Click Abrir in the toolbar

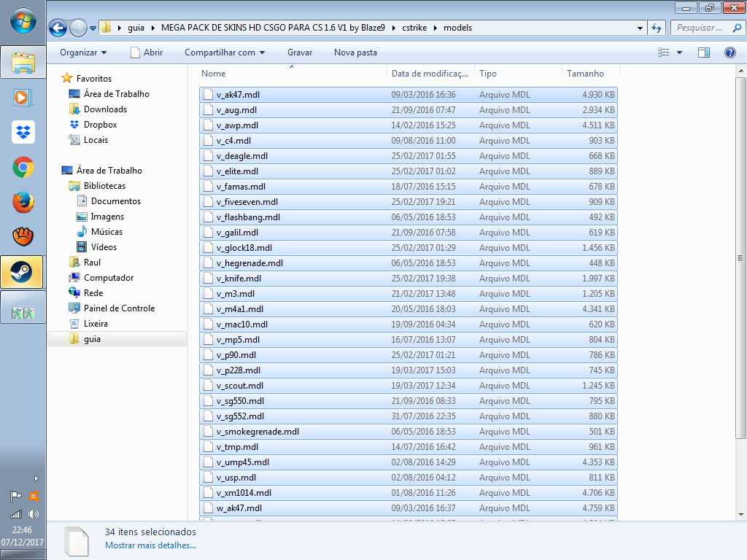(147, 52)
